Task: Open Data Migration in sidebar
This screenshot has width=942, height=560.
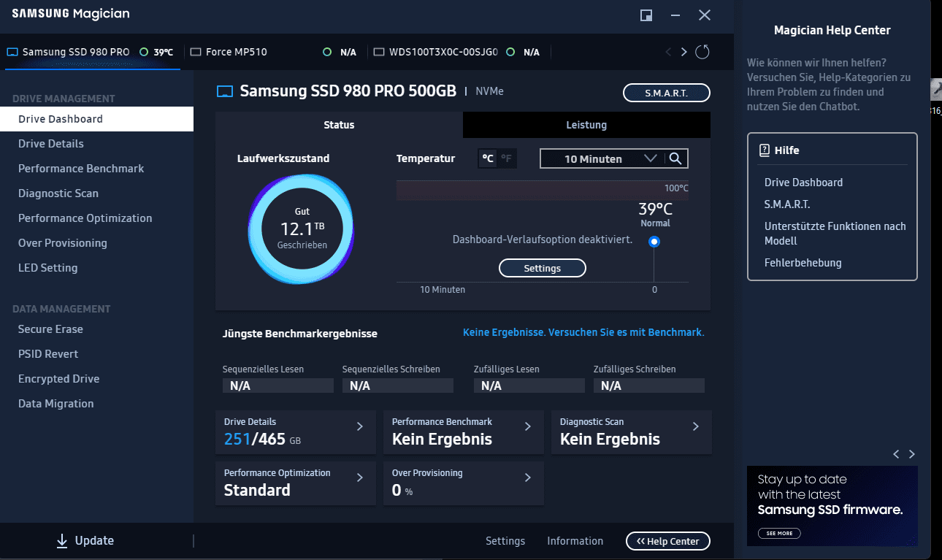Action: point(96,404)
